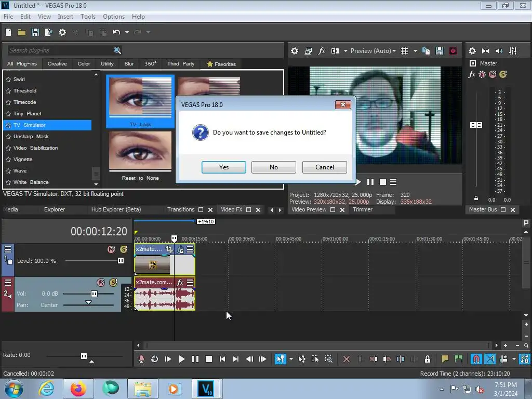Open the Blur plug-ins tab
The image size is (532, 399).
(129, 64)
